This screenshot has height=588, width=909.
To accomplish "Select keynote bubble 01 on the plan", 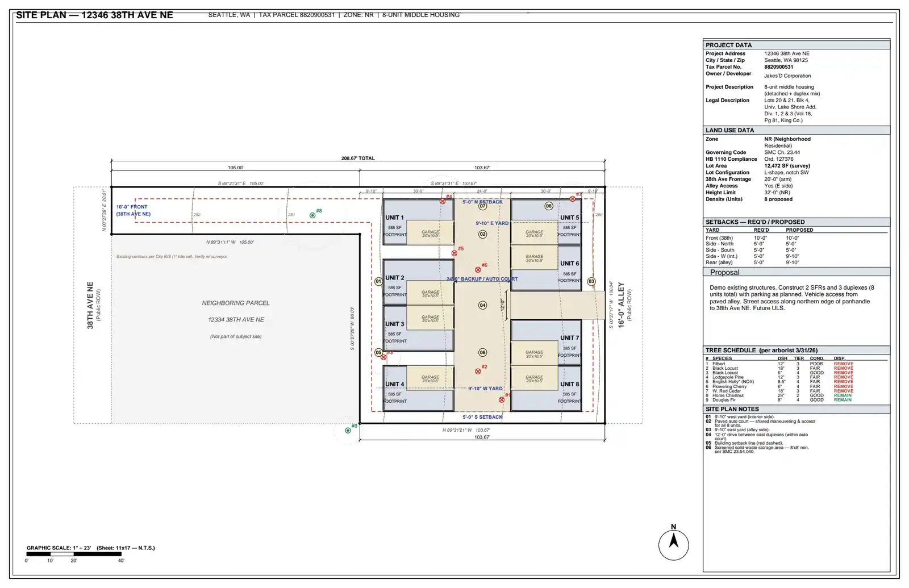I will pyautogui.click(x=378, y=281).
